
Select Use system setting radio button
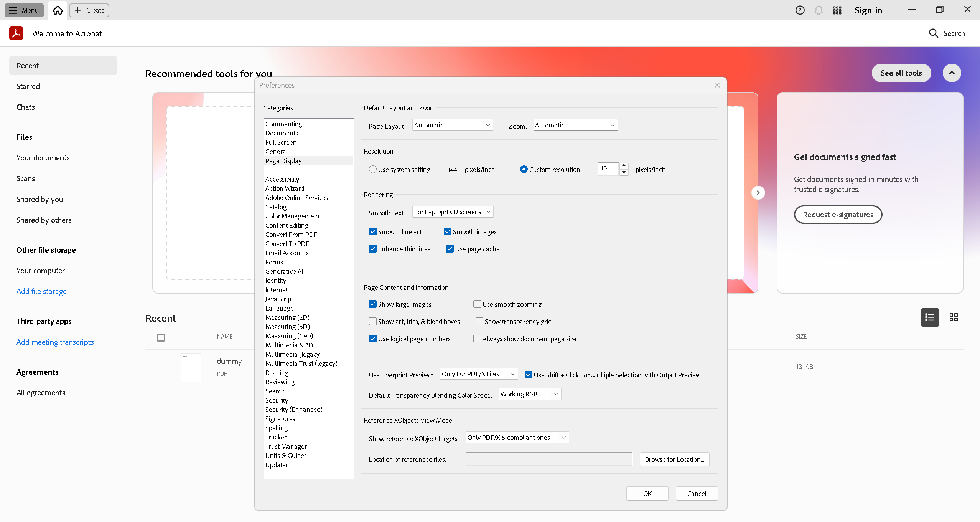372,169
